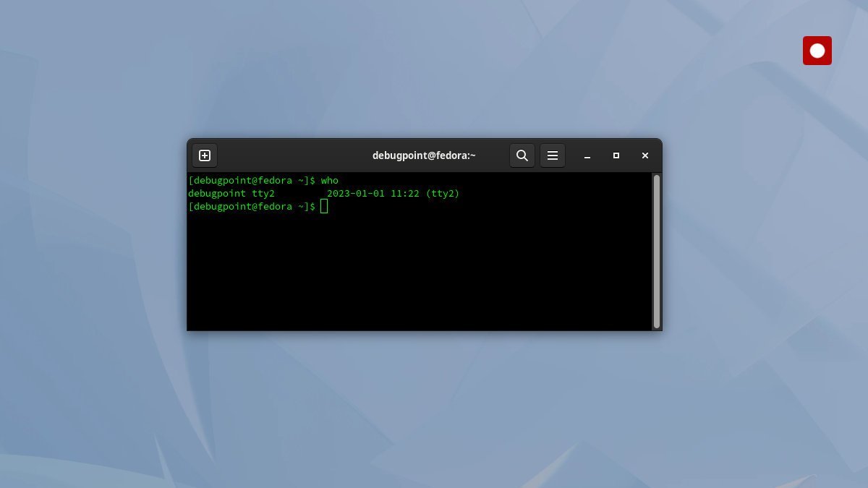Click the terminal vertical scrollbar
The image size is (868, 488).
[657, 251]
